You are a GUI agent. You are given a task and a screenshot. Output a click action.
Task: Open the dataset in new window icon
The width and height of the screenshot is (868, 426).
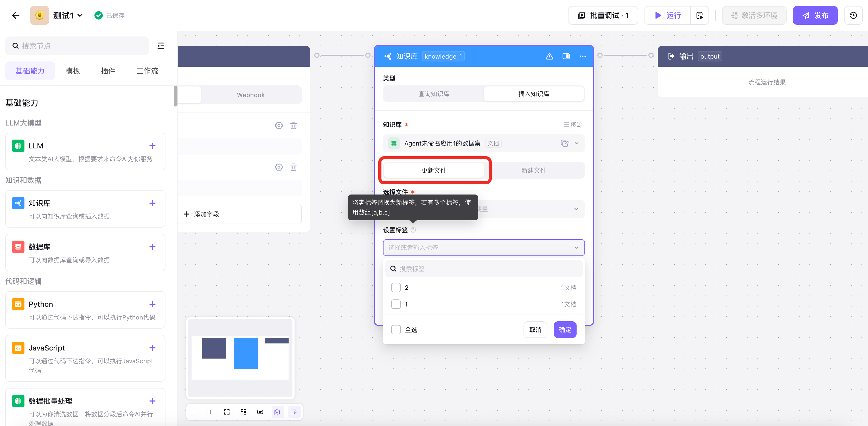[564, 143]
